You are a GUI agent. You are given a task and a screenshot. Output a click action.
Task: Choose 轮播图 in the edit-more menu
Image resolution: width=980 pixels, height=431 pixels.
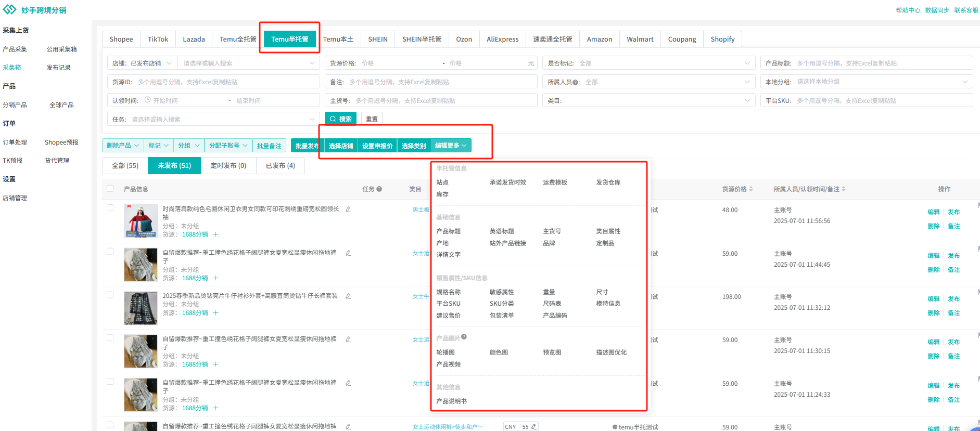(446, 352)
